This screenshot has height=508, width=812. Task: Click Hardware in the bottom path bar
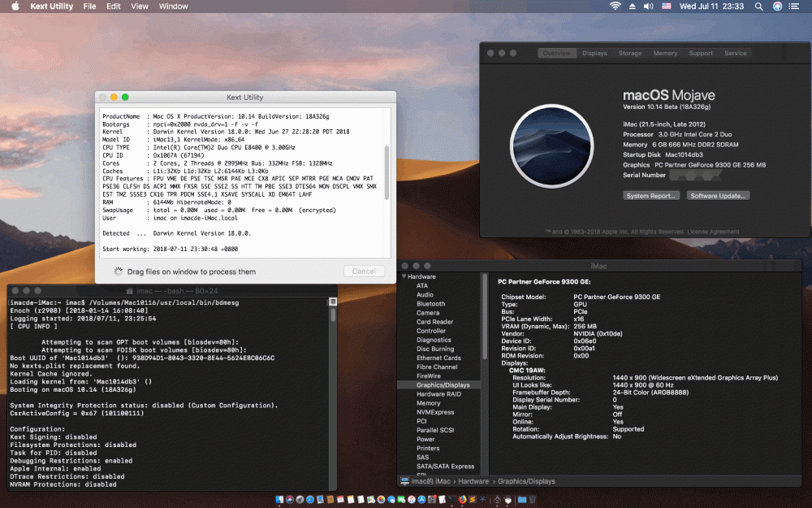[473, 481]
